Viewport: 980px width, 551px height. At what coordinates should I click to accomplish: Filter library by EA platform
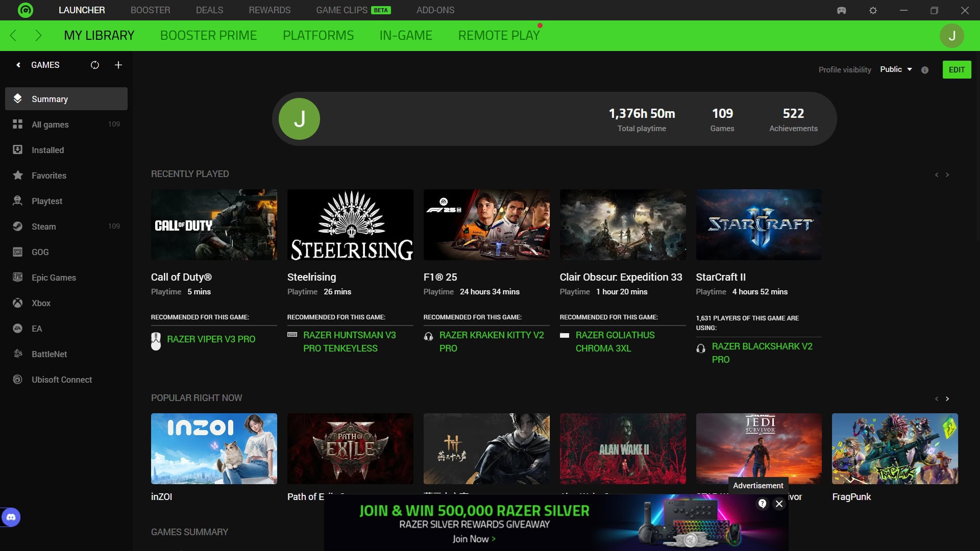66,328
